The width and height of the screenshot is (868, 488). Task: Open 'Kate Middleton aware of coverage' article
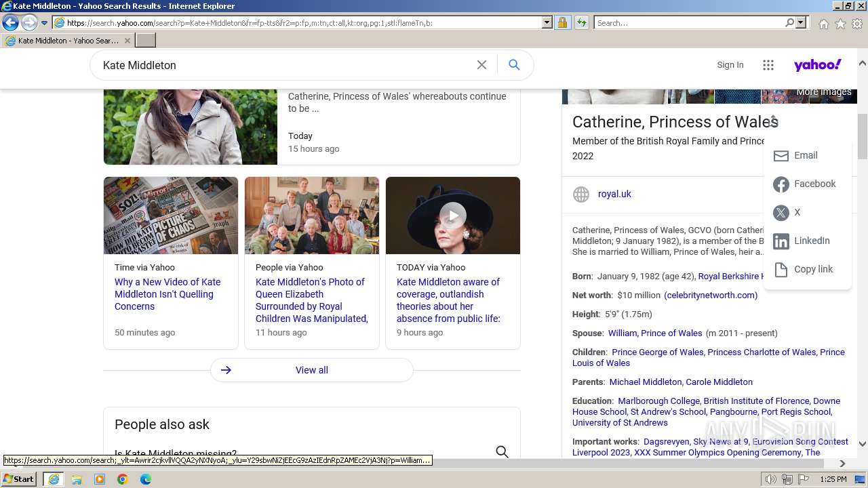(448, 300)
